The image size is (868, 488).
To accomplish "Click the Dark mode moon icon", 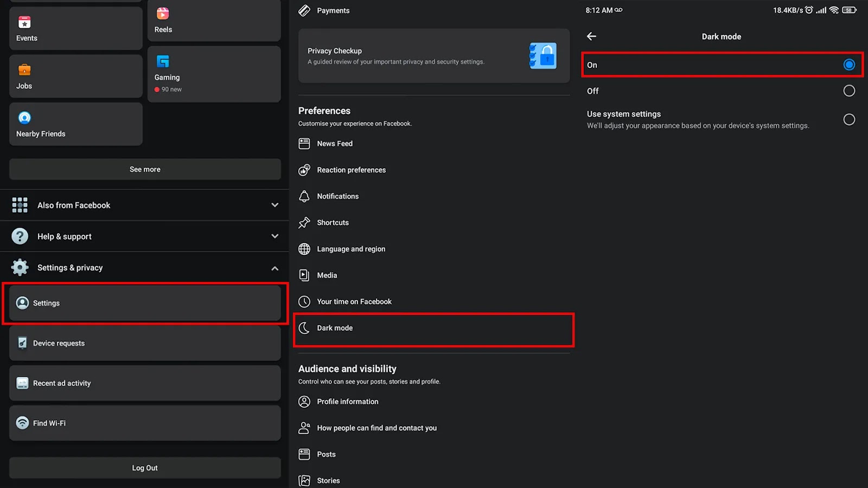I will (x=304, y=328).
